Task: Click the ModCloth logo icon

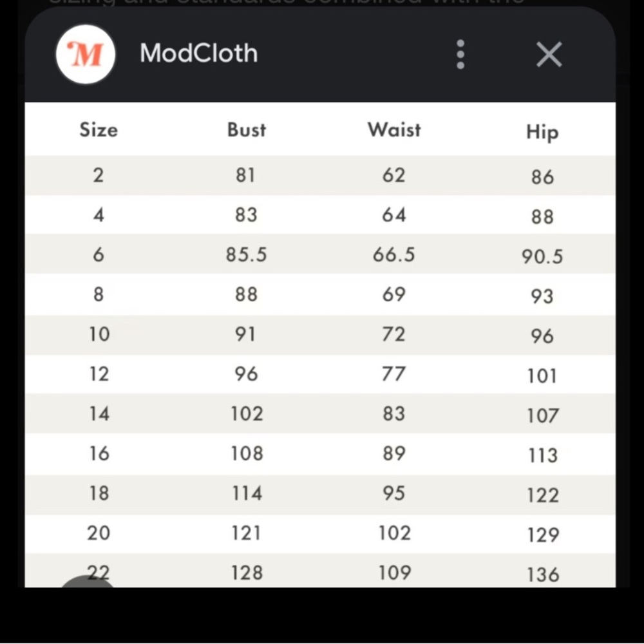Action: tap(86, 55)
